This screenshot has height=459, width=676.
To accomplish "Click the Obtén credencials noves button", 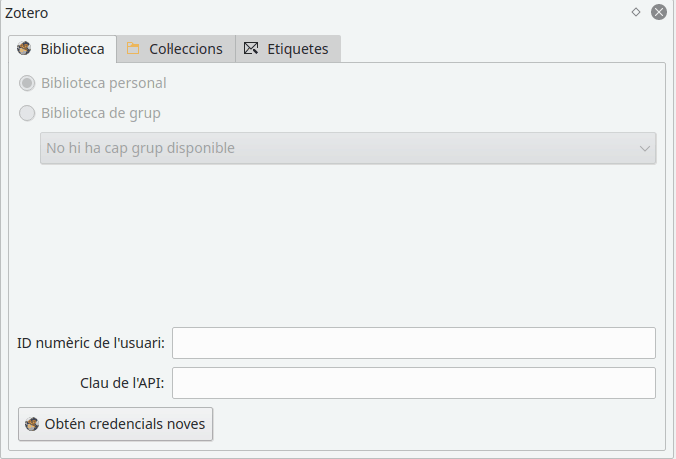I will pos(116,424).
